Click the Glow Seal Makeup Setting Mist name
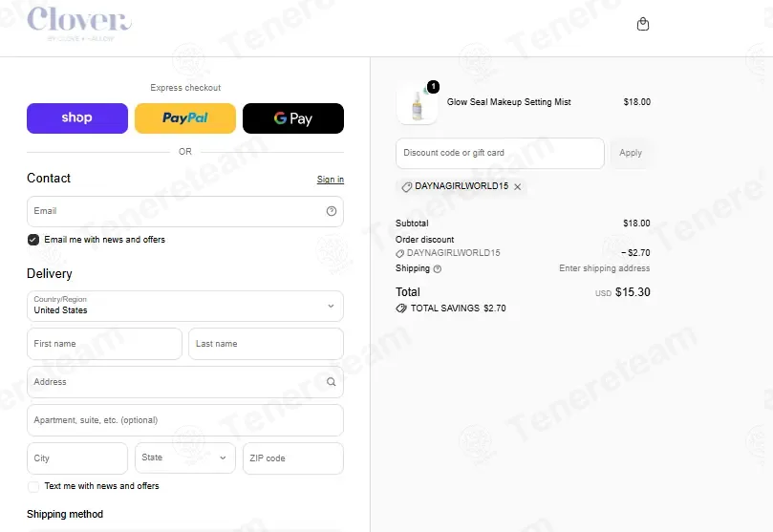 click(508, 102)
